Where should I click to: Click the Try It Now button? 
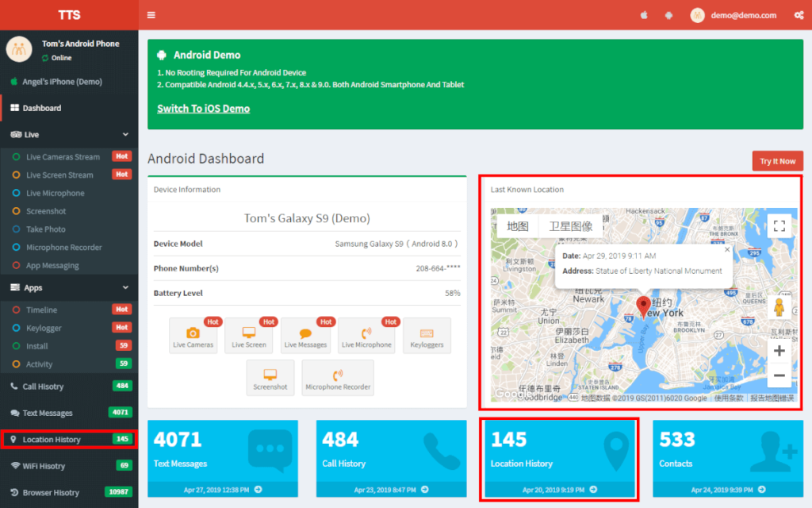777,161
